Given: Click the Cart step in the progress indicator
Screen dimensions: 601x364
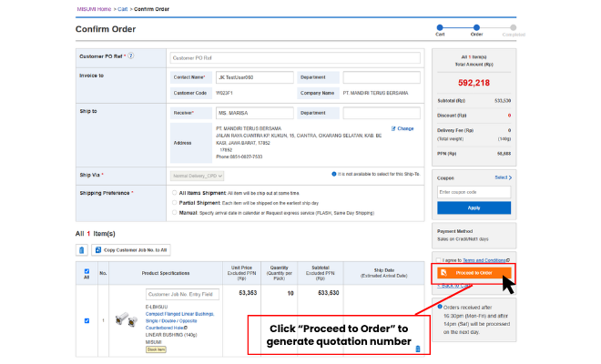Looking at the screenshot, I should (440, 27).
